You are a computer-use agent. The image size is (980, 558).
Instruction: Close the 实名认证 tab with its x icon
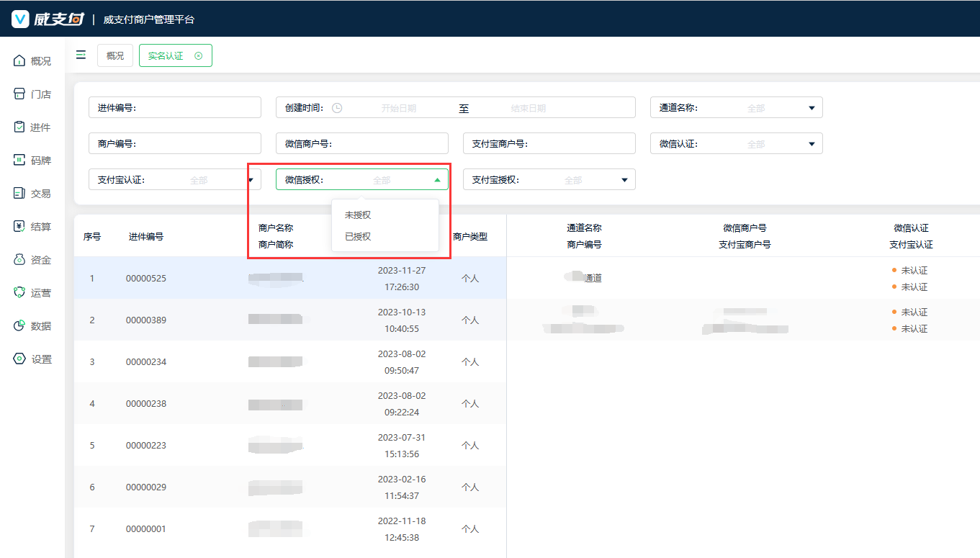point(199,56)
